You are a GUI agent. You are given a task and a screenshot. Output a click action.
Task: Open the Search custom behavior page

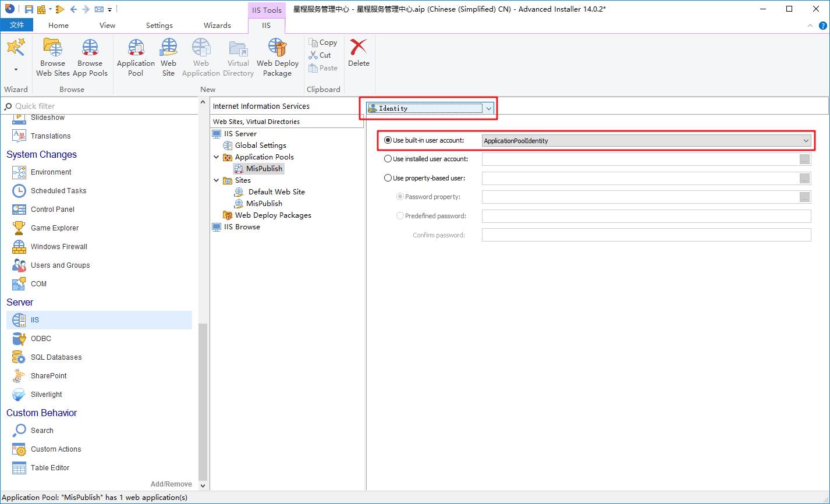coord(33,431)
